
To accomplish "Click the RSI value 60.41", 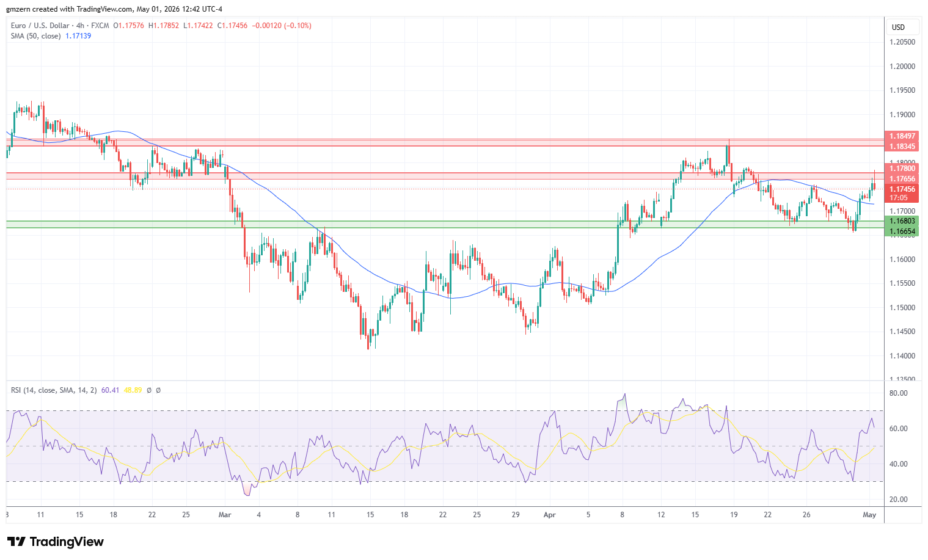I will [x=110, y=390].
